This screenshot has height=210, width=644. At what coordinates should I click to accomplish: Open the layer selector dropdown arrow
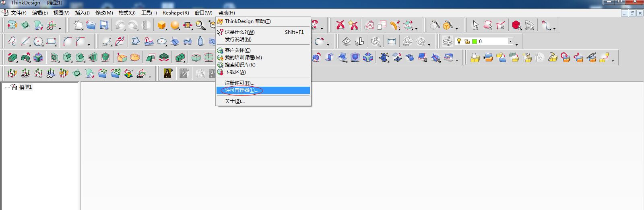[510, 41]
